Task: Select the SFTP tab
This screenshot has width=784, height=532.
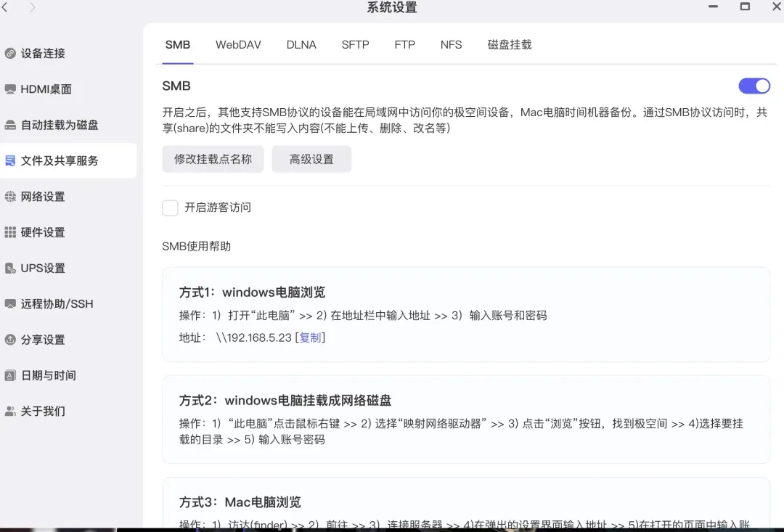Action: pos(355,45)
